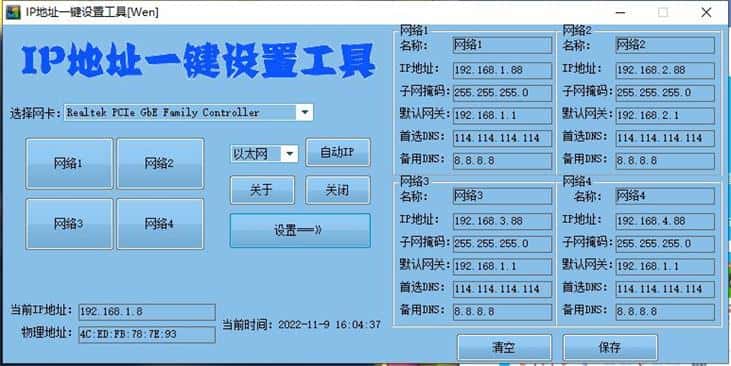
Task: Expand the 选择网卡 adapter dropdown arrow
Action: [x=304, y=112]
